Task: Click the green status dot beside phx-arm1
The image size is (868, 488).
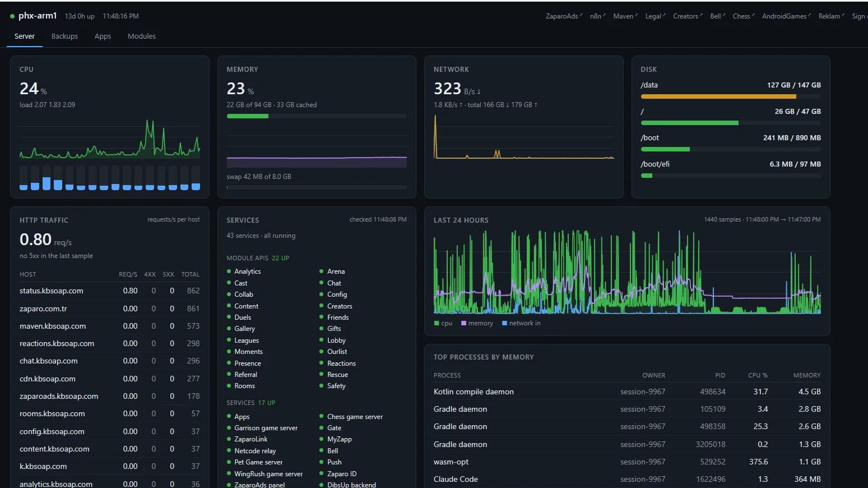Action: coord(12,16)
